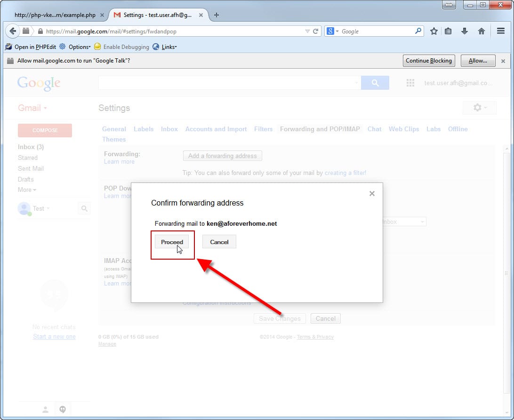Click the Firefox back arrow button

tap(13, 32)
